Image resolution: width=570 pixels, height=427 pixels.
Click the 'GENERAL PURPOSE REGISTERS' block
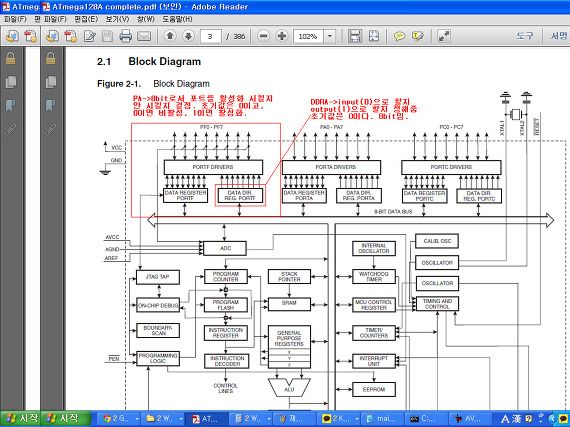click(x=289, y=347)
